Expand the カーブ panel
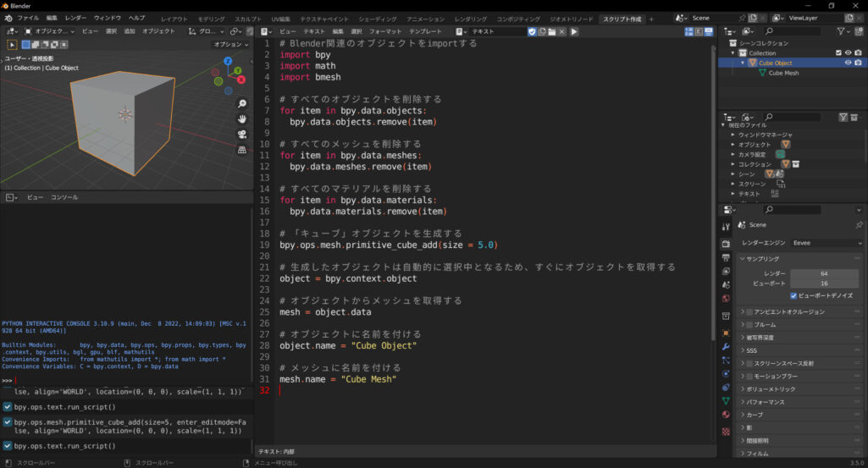Image resolution: width=868 pixels, height=468 pixels. (x=800, y=415)
